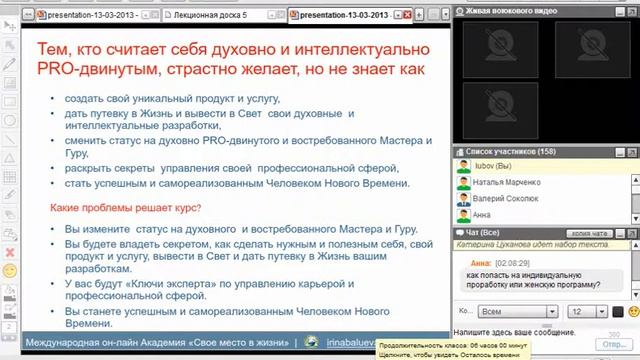Switch to Лекционная доска 5 tab
This screenshot has width=640, height=360.
[210, 15]
